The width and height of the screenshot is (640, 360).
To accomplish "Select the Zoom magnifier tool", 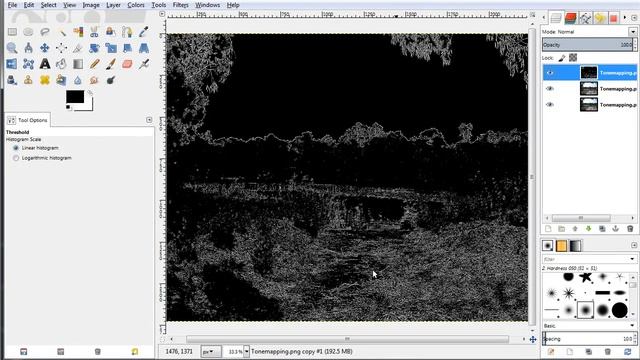I will 12,48.
